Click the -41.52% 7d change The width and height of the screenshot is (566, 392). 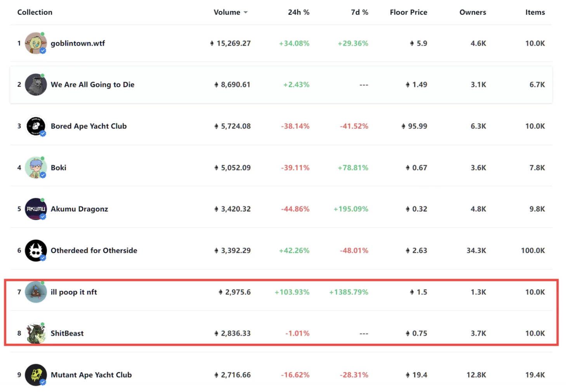point(354,126)
